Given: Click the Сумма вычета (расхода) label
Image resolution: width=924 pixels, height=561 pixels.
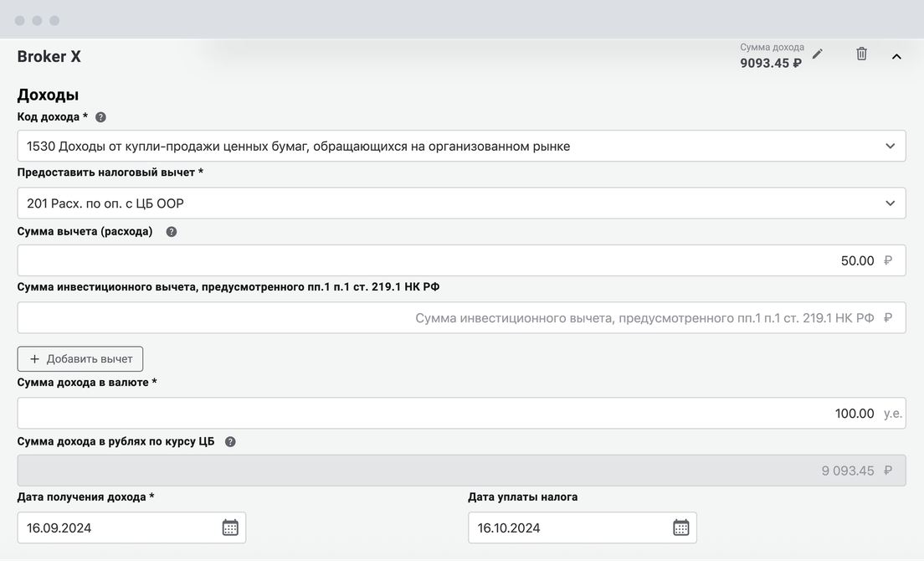Looking at the screenshot, I should [85, 232].
